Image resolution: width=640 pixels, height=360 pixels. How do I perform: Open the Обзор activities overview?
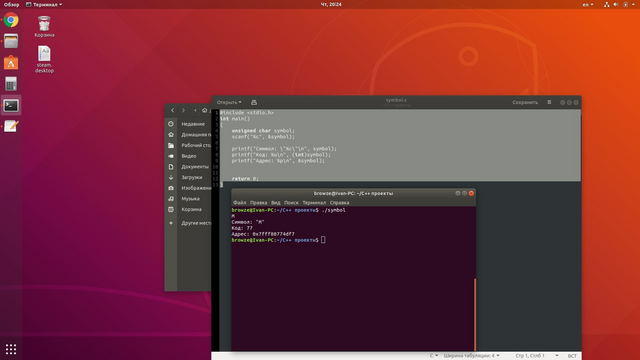coord(11,4)
